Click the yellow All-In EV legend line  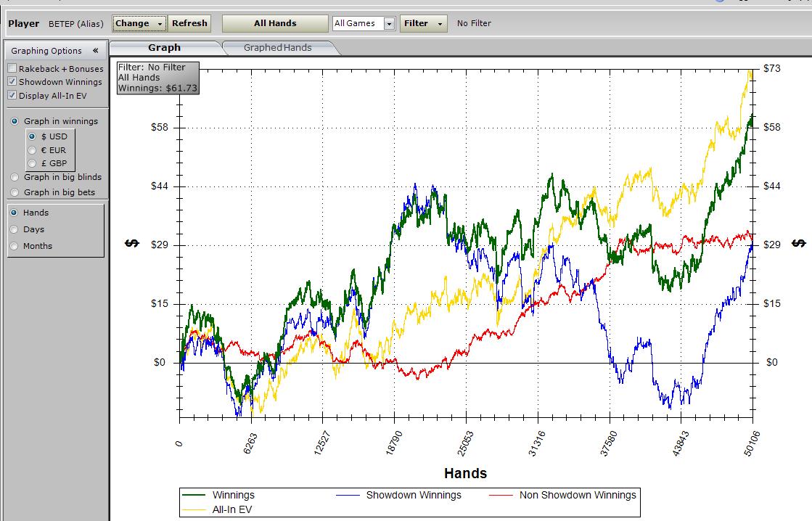194,509
